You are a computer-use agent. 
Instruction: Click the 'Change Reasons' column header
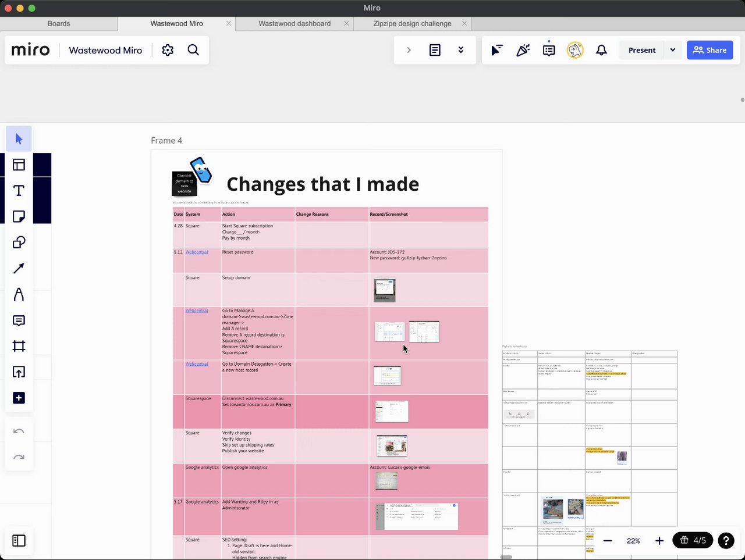[x=313, y=215]
